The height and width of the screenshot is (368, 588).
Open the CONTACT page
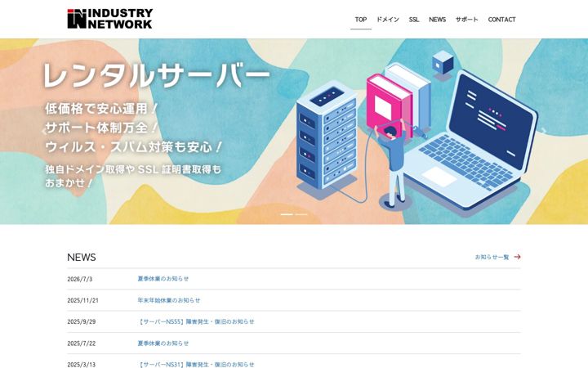click(501, 20)
